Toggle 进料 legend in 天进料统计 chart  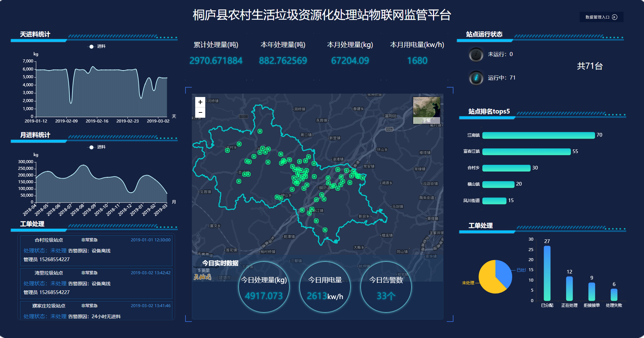[x=97, y=46]
